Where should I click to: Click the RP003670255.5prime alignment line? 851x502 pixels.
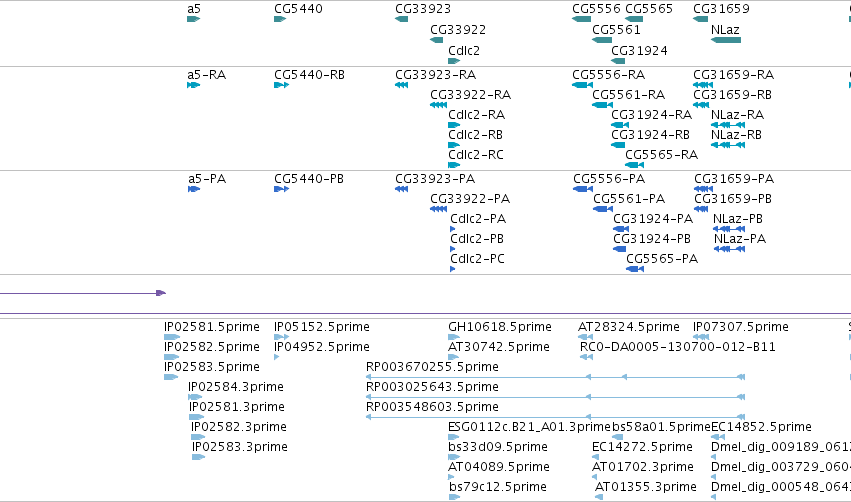point(556,377)
